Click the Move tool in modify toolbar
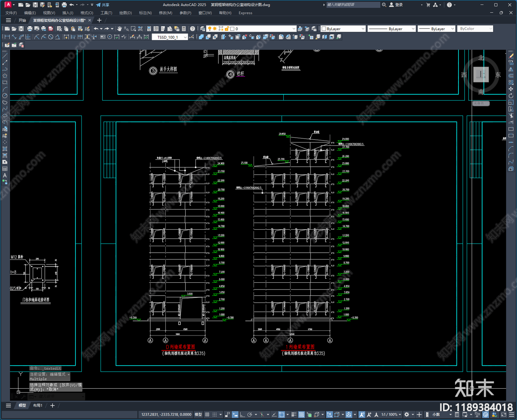The image size is (517, 420). 511,89
